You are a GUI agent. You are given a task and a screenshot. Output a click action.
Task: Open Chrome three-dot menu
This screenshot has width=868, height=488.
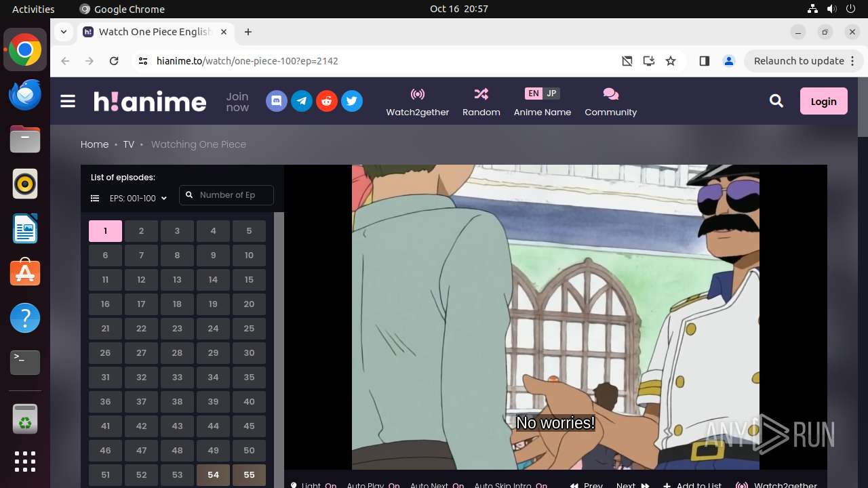853,61
